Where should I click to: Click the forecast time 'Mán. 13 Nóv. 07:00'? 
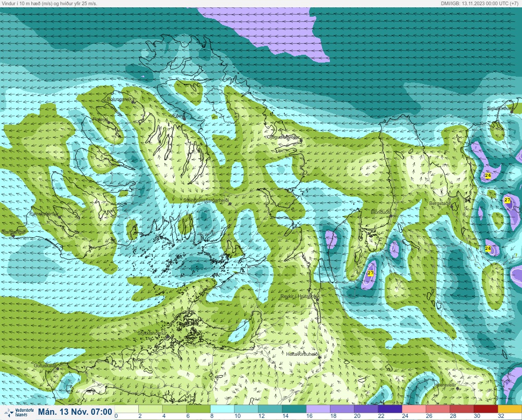coord(75,412)
